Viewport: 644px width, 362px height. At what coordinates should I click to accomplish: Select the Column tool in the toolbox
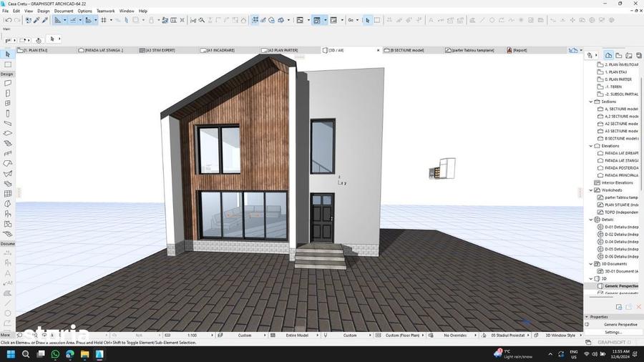7,113
